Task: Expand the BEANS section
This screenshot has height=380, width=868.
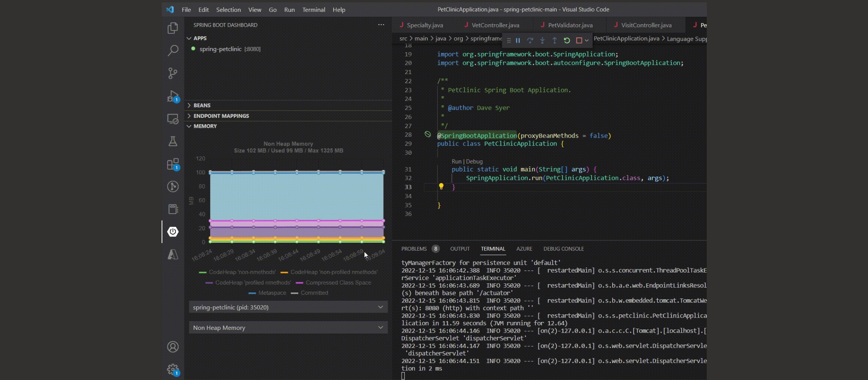Action: (202, 105)
